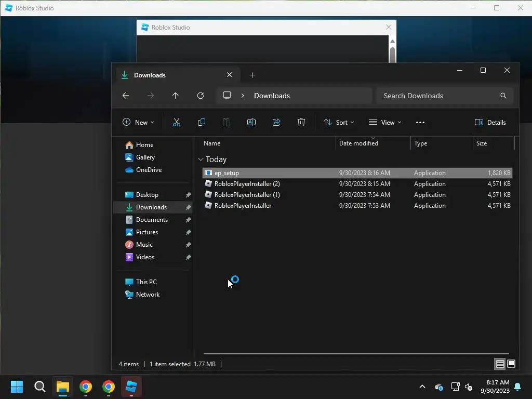Image resolution: width=532 pixels, height=399 pixels.
Task: Click the PC monitor icon in address bar
Action: [x=227, y=96]
